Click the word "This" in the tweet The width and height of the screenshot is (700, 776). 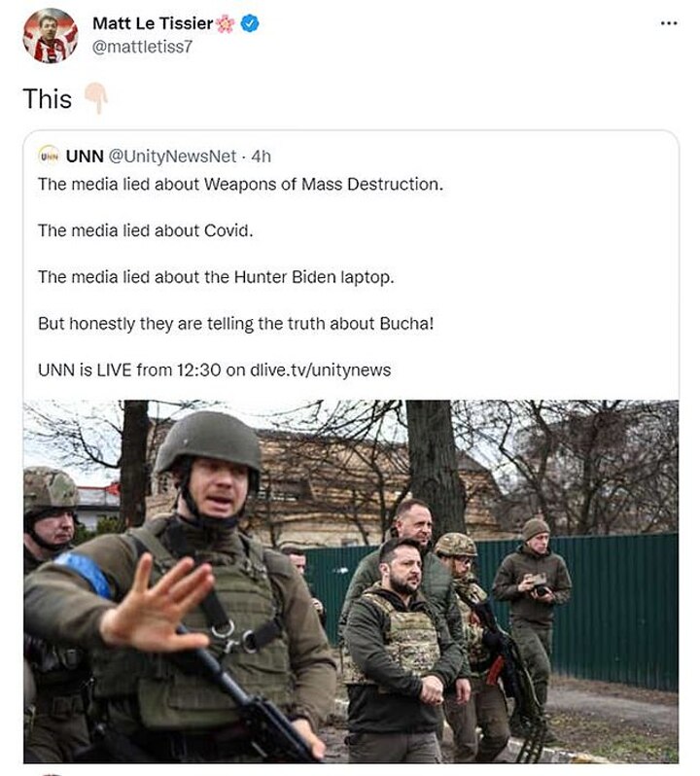click(48, 98)
